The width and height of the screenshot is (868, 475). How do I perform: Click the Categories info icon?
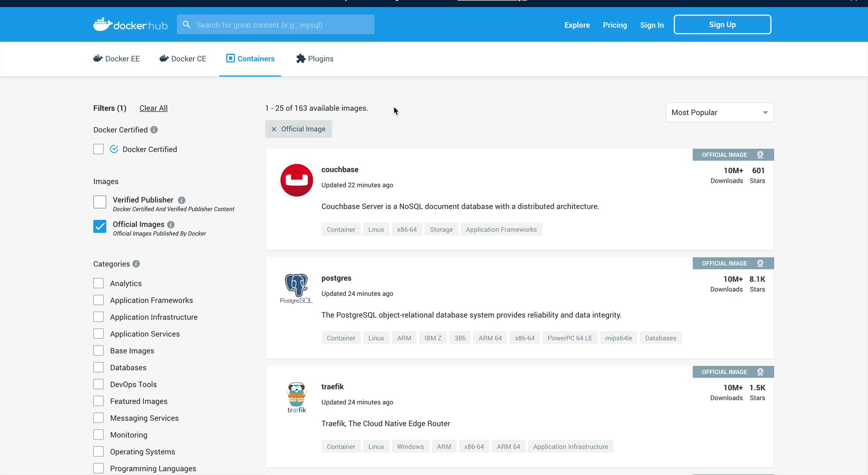(136, 264)
